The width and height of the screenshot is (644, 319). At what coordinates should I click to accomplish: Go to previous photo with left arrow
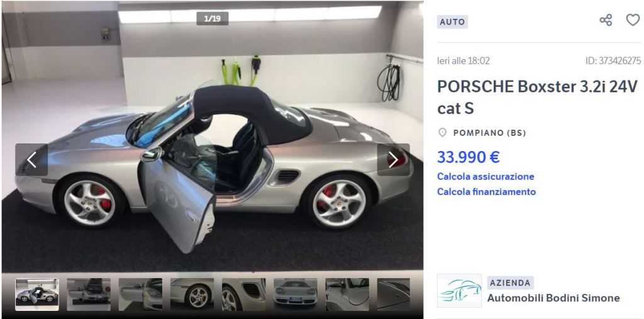[31, 160]
